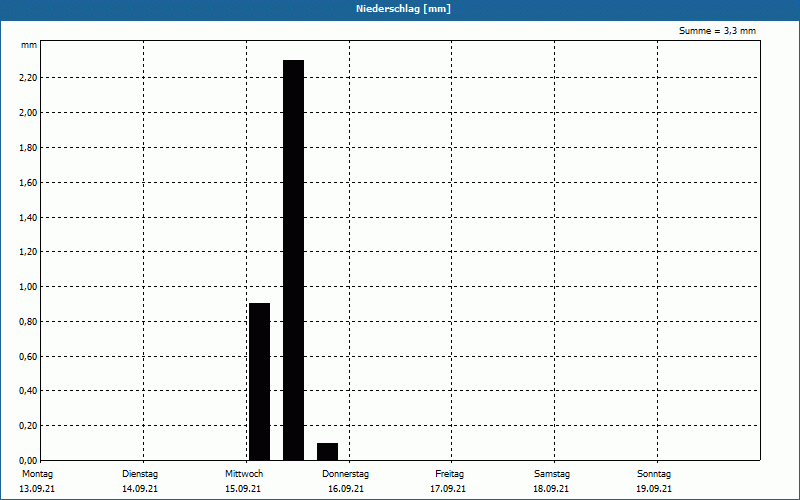Screen dimensions: 800x500
Task: Click the date '17.09.21'
Action: (x=448, y=489)
